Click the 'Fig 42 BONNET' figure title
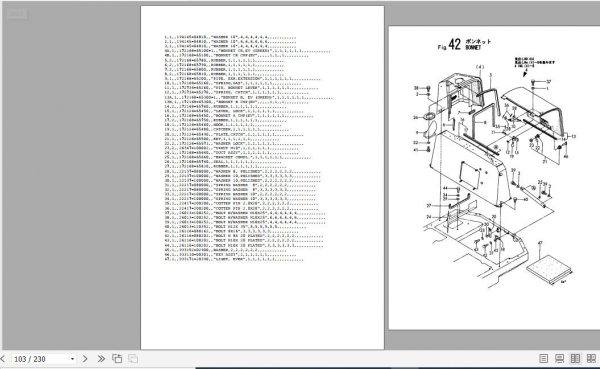The height and width of the screenshot is (369, 600). 465,45
